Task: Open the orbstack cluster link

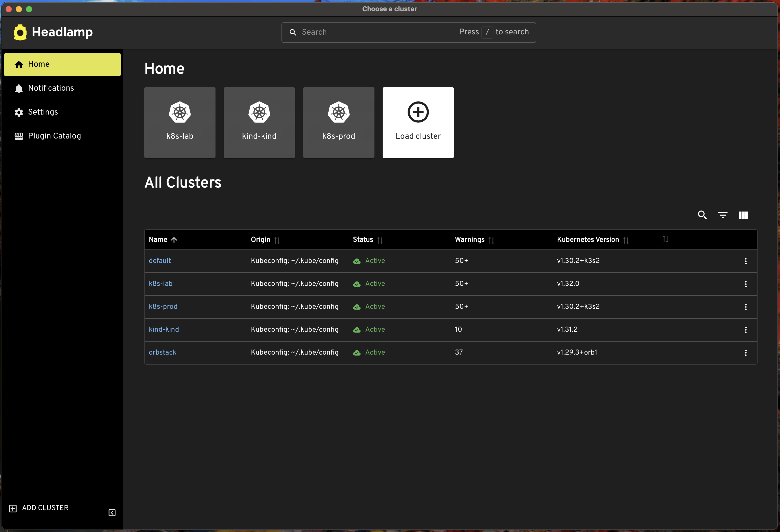Action: [163, 352]
